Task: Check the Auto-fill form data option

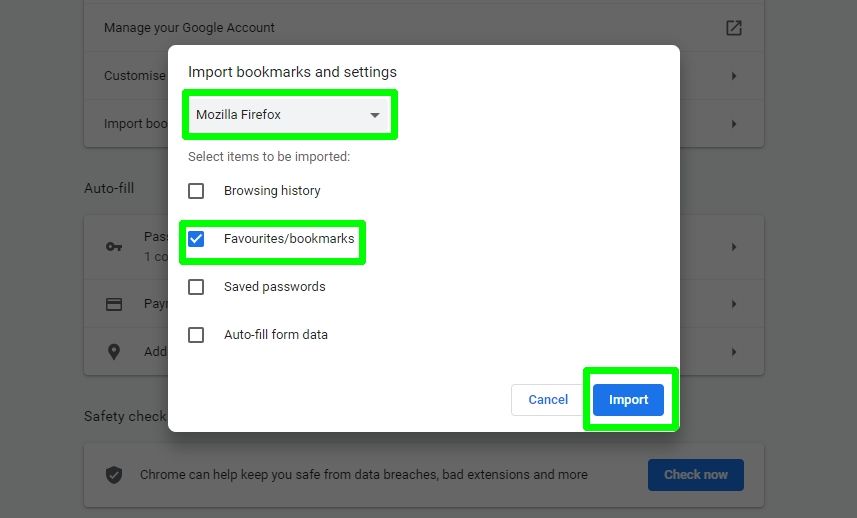Action: click(x=196, y=335)
